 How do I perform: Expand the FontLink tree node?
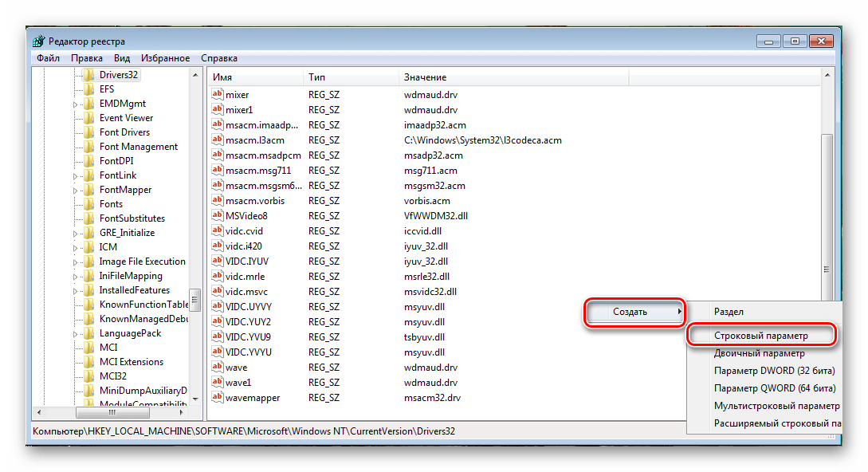tap(76, 175)
